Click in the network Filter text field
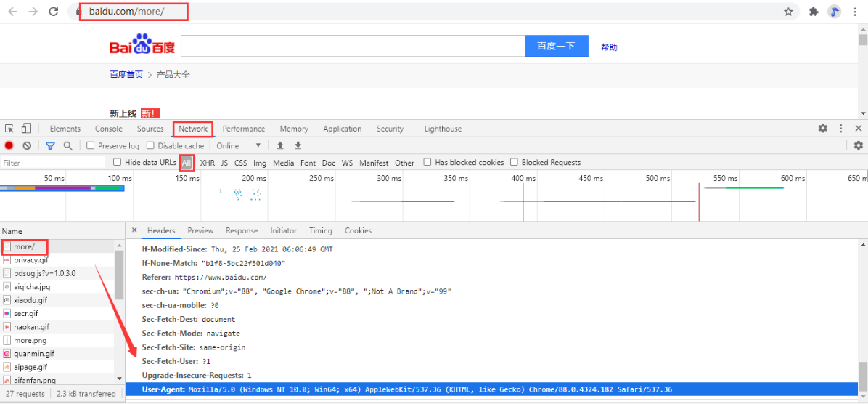Viewport: 868px width, 404px height. point(51,163)
